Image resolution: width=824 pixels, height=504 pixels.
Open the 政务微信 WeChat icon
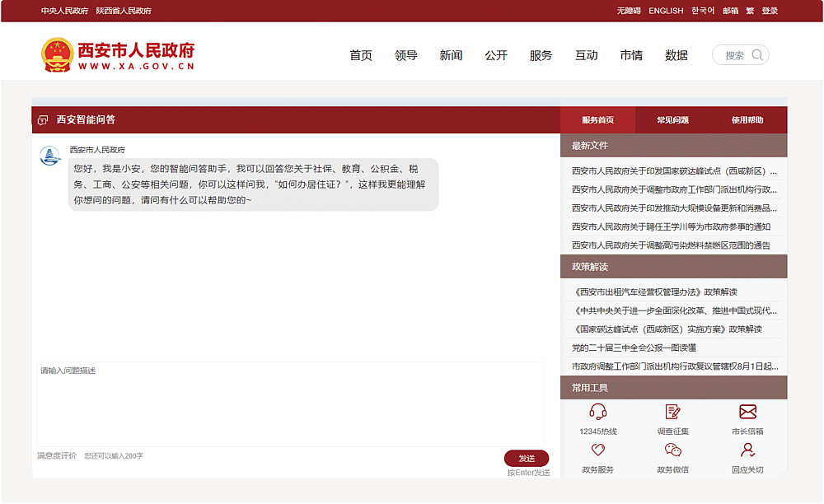coord(672,450)
